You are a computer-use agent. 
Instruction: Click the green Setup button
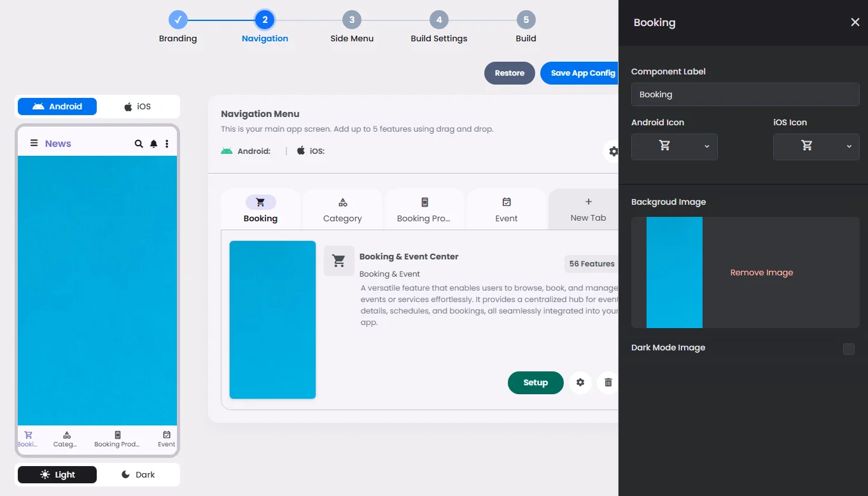(536, 383)
